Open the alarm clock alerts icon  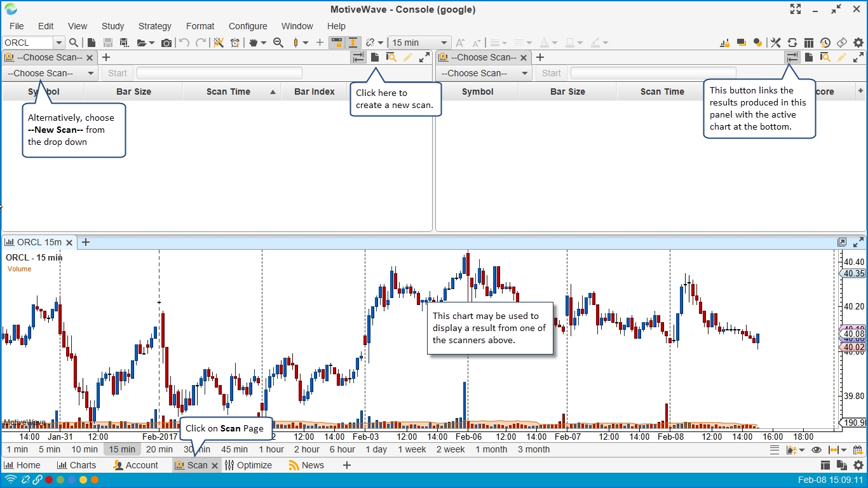pos(235,43)
